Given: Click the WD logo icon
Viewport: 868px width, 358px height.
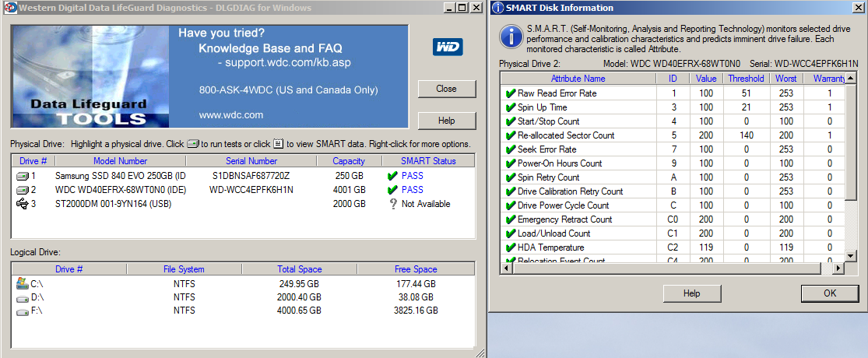Looking at the screenshot, I should (448, 47).
